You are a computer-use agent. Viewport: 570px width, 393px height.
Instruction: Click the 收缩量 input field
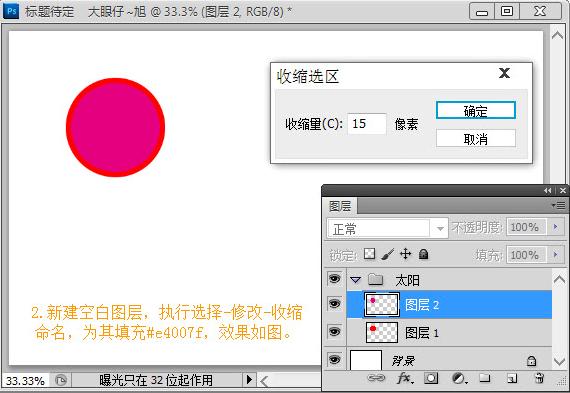367,124
